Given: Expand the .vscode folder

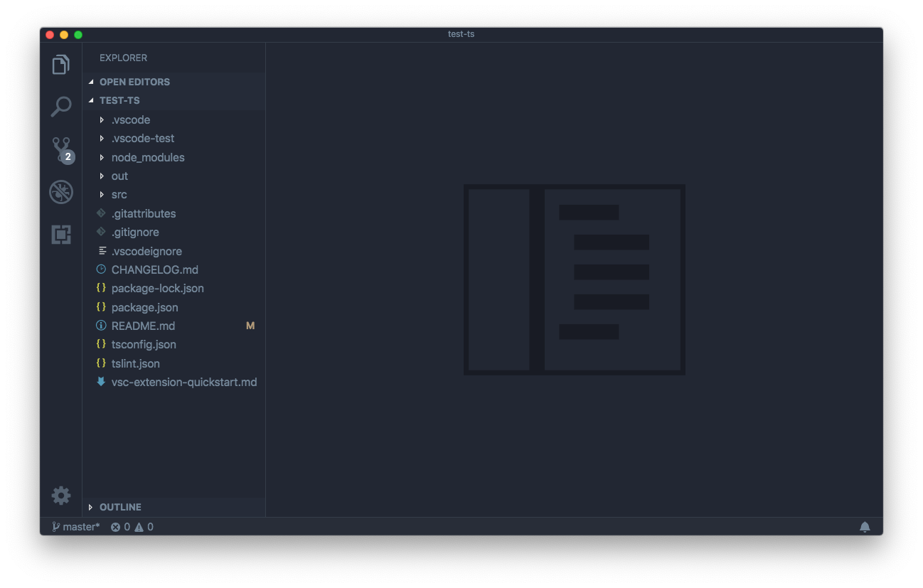Looking at the screenshot, I should point(174,119).
